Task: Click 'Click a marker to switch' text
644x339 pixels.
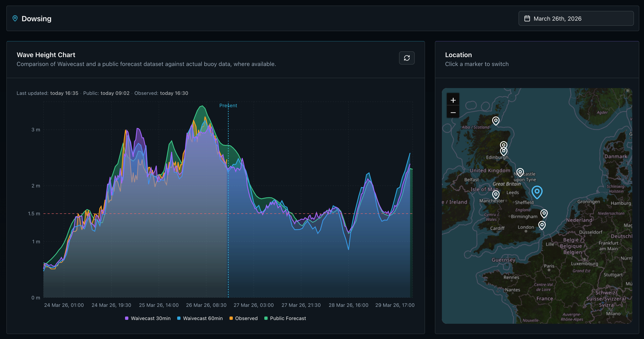Action: click(477, 64)
